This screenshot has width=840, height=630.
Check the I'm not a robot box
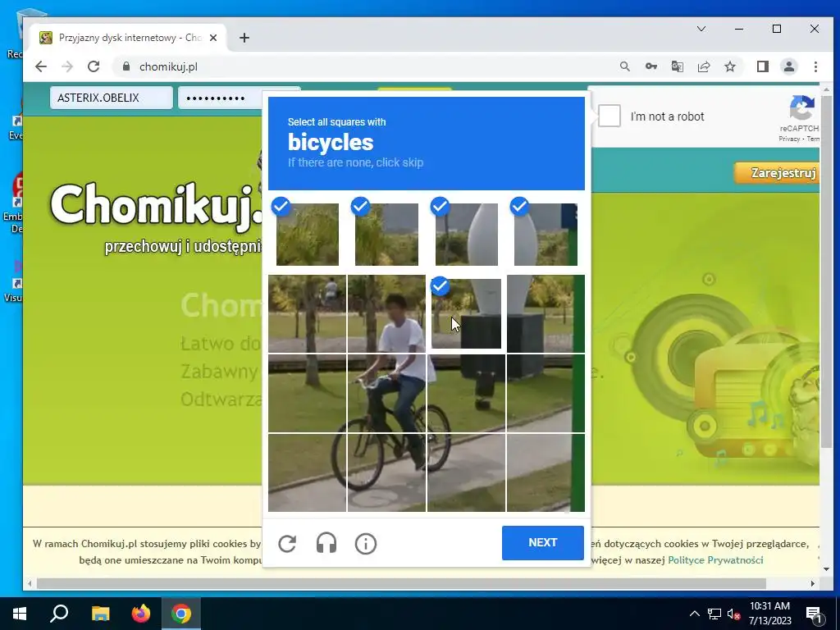[x=609, y=116]
